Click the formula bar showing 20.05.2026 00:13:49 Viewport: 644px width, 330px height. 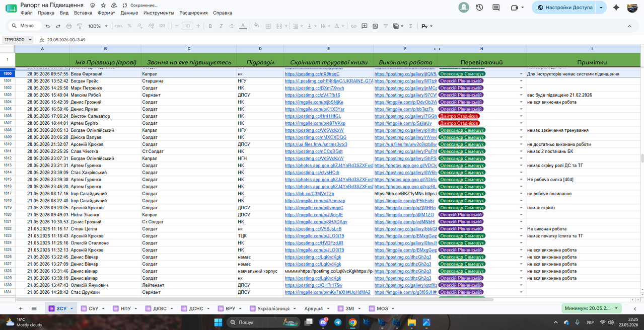[342, 40]
